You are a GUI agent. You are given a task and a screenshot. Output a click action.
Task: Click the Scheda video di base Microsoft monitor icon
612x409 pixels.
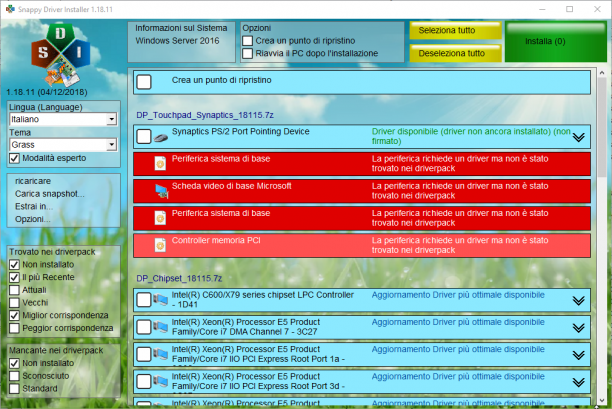click(x=162, y=191)
